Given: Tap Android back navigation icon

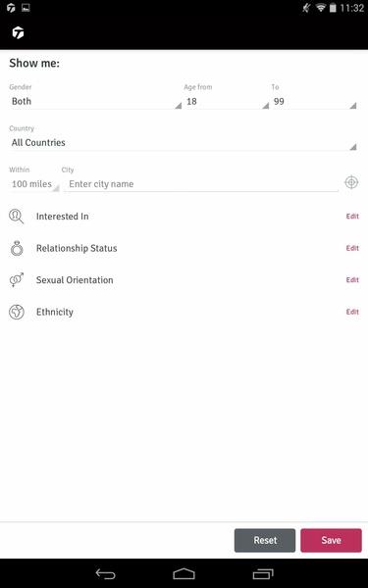Looking at the screenshot, I should pos(106,573).
